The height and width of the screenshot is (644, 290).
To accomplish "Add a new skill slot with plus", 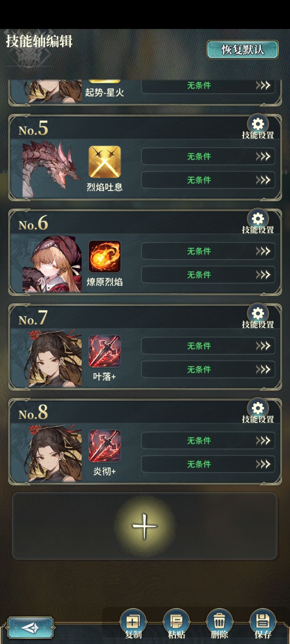I will point(145,526).
